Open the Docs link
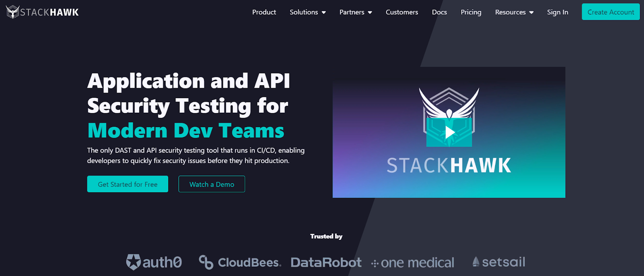 [440, 12]
